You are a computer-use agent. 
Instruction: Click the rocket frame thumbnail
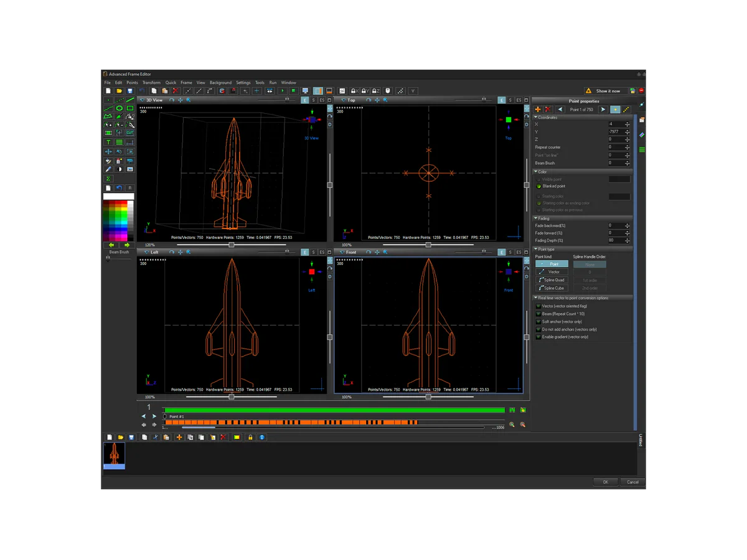click(x=114, y=455)
